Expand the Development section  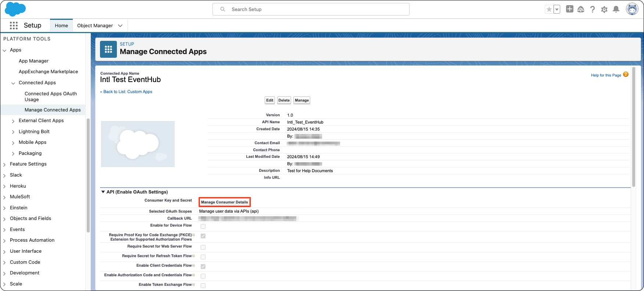click(x=4, y=273)
